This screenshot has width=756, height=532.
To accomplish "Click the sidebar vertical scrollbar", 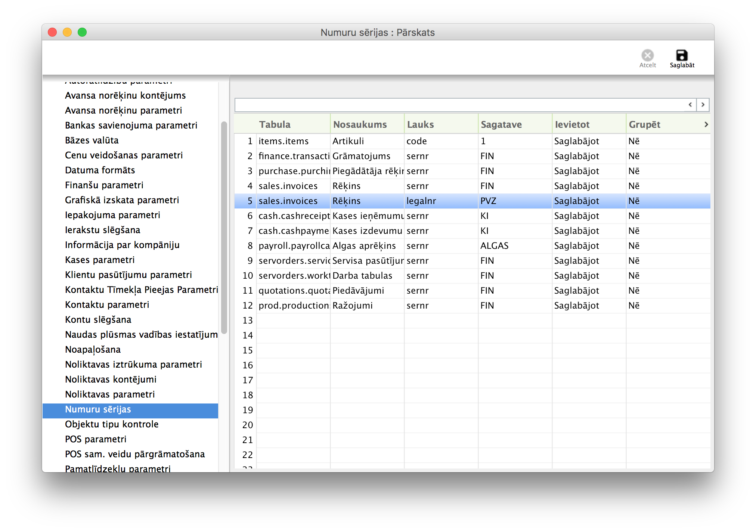I will 224,228.
